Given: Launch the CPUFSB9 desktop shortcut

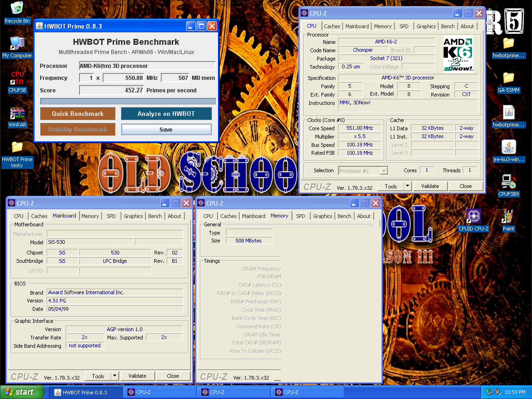Looking at the screenshot, I should (508, 182).
